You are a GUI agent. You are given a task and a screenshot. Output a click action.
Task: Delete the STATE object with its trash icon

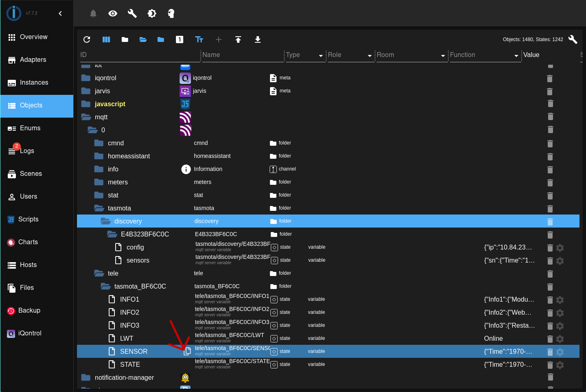[x=550, y=365]
